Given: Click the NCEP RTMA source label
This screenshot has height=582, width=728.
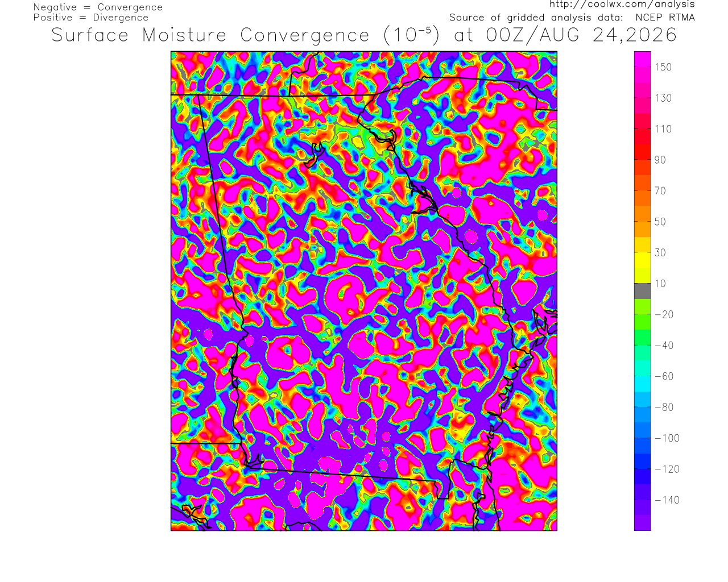Looking at the screenshot, I should click(665, 18).
